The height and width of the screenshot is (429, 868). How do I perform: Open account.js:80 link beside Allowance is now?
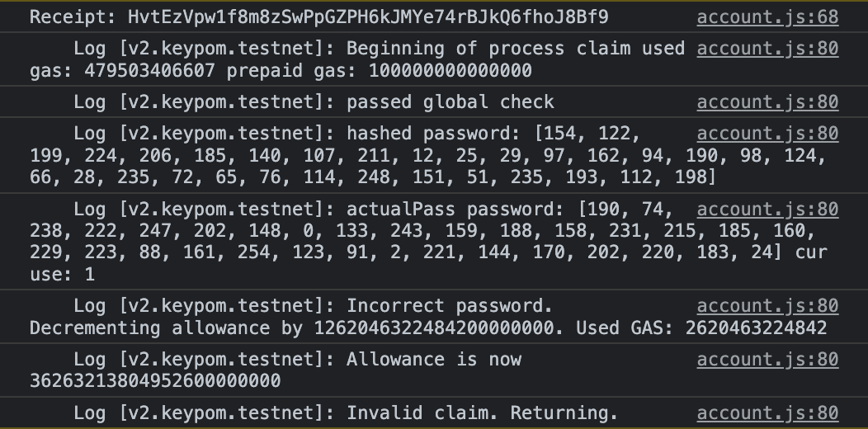point(767,360)
